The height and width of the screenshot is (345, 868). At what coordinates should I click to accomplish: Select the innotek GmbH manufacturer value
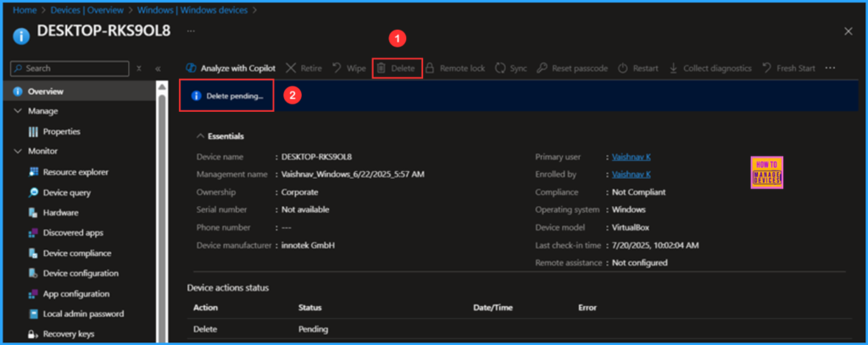coord(308,245)
